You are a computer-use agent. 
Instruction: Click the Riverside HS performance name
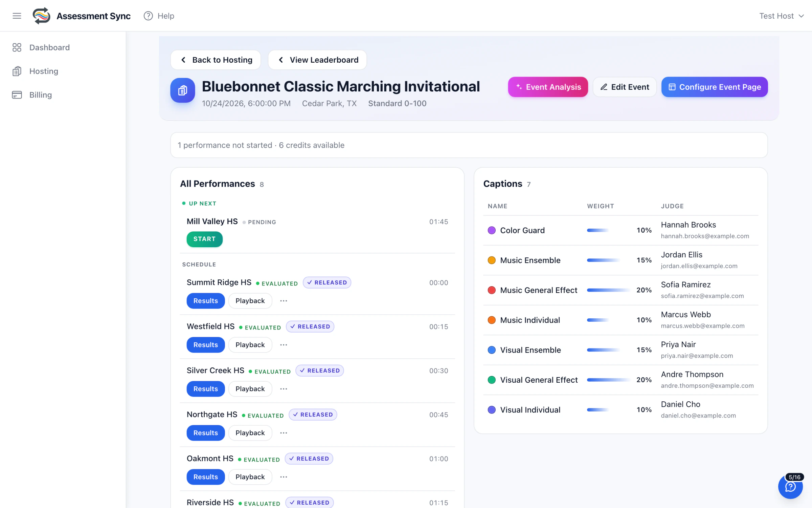coord(210,503)
